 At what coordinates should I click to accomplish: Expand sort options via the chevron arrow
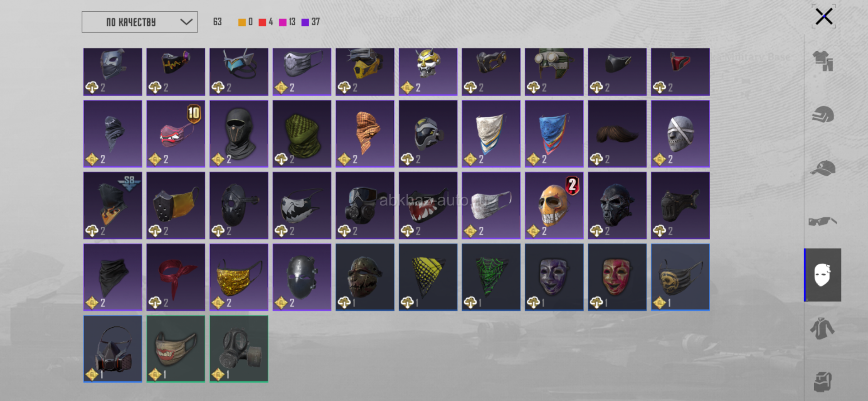coord(186,22)
